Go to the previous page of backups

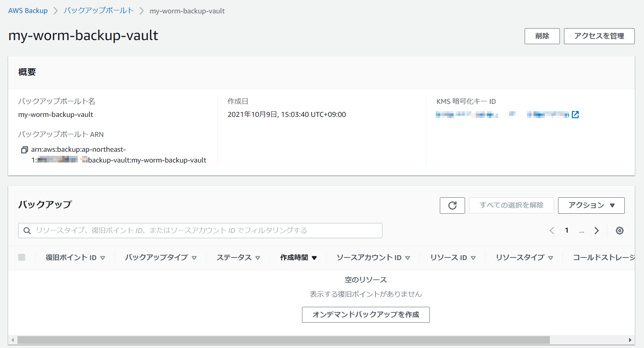[552, 230]
